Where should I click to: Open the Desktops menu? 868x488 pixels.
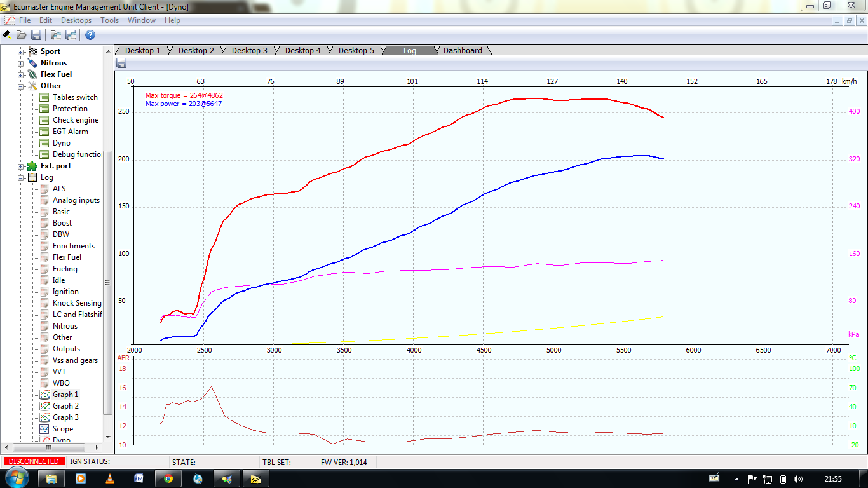point(76,20)
